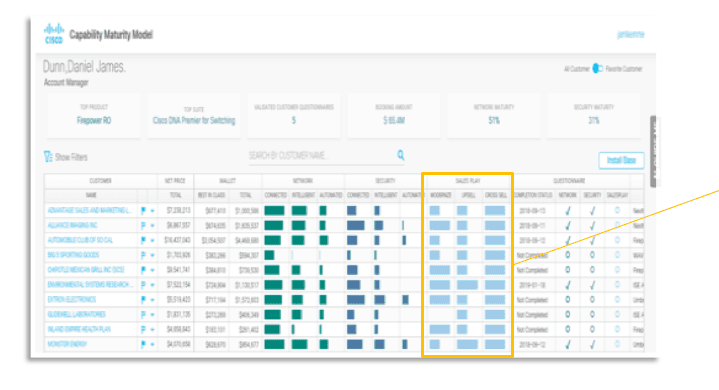Click the Completion Status column header
The width and height of the screenshot is (719, 390).
pyautogui.click(x=533, y=195)
